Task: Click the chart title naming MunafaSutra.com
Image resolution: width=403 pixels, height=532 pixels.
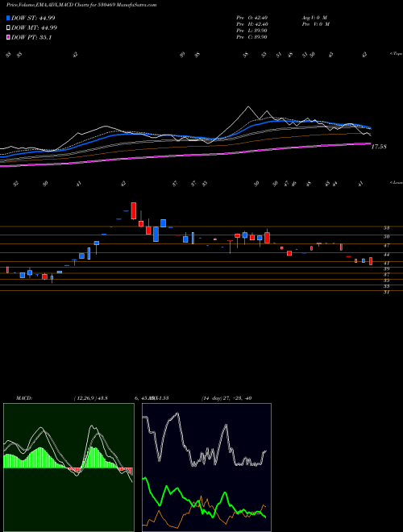Action: click(81, 6)
